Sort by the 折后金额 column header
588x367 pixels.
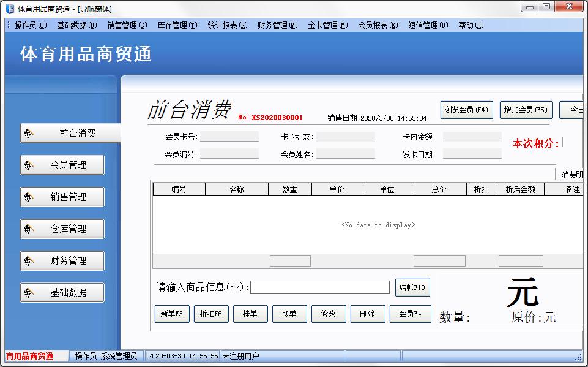[x=521, y=190]
